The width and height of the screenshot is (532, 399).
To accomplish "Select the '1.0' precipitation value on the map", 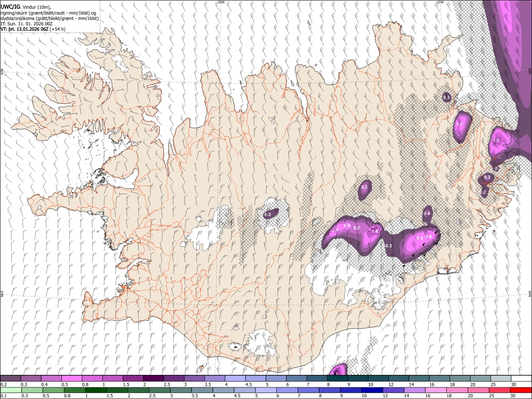I will 460,124.
